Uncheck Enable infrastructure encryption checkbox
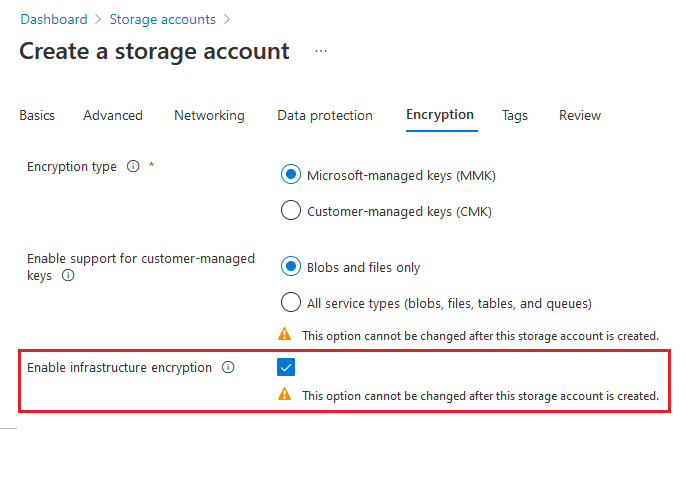This screenshot has width=685, height=503. (286, 368)
